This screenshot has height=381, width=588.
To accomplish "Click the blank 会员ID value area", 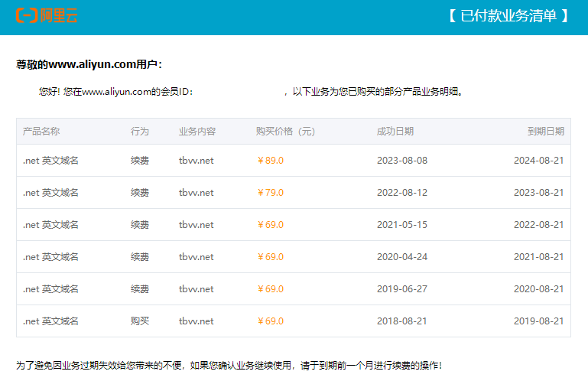I will click(237, 92).
